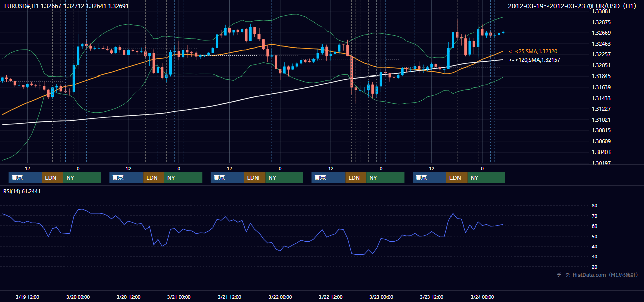Select 東京 session block above 3/20 12:00 label

pos(126,178)
